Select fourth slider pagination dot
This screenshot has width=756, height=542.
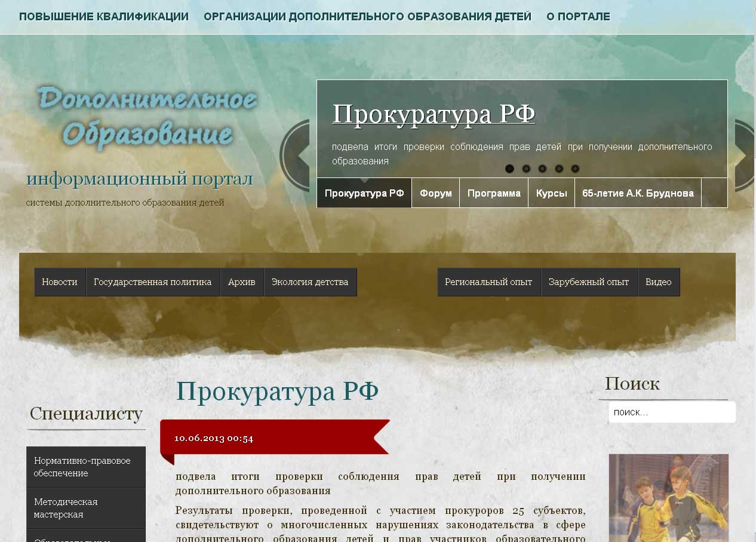click(x=559, y=169)
